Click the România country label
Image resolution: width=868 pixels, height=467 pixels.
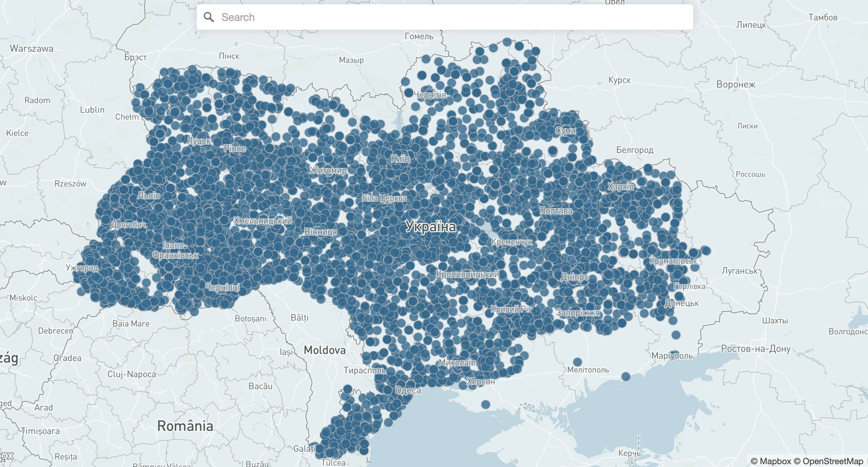[x=185, y=426]
